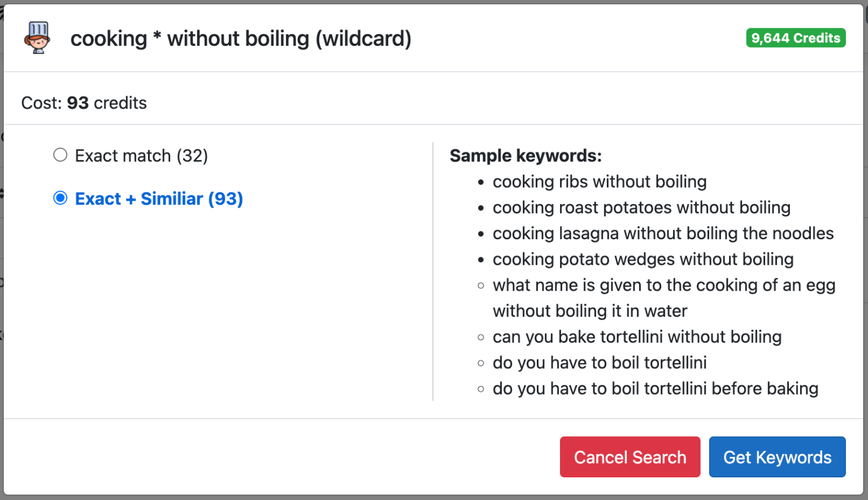Click the bullet beside 'cooking potato wedges without boiling'
868x500 pixels.
click(481, 260)
